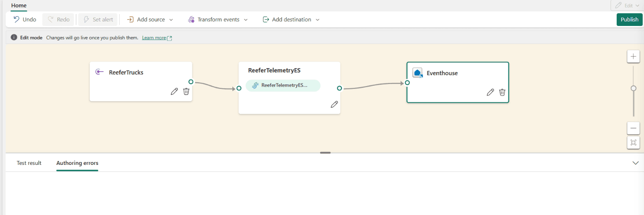Viewport: 644px width, 215px height.
Task: Click ReeferTrucks output connector port
Action: [x=191, y=82]
